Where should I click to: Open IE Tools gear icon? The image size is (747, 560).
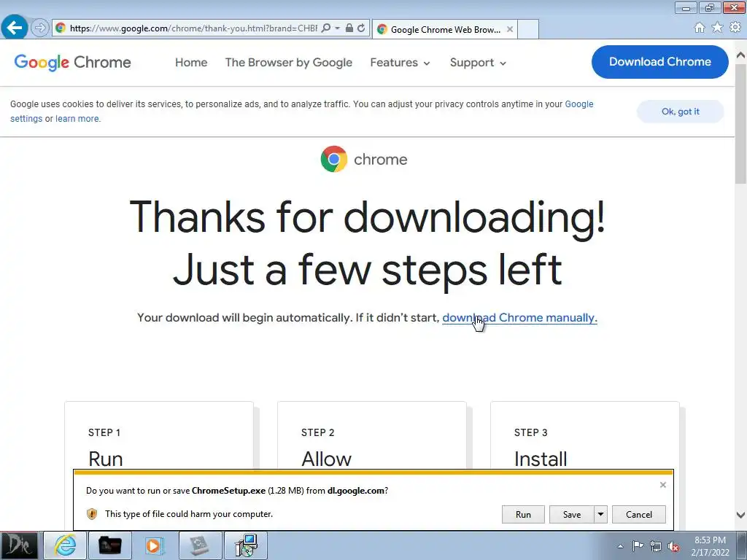pos(735,28)
